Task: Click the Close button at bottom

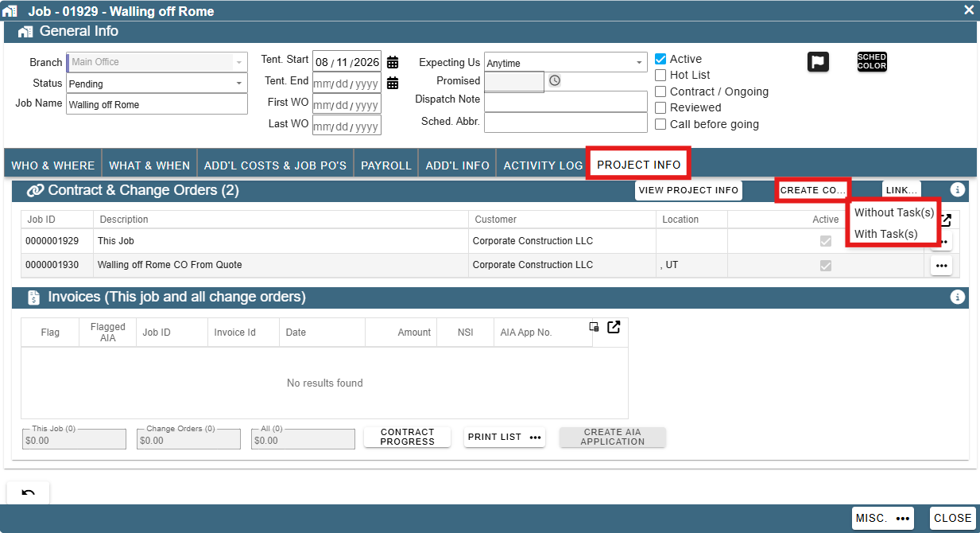Action: click(x=952, y=518)
